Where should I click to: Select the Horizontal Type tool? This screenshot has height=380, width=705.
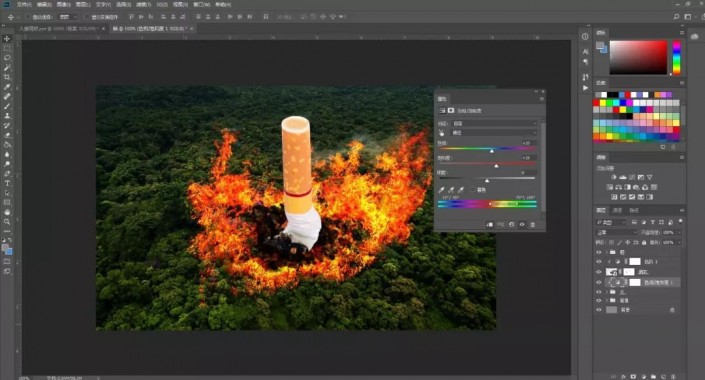tap(7, 183)
